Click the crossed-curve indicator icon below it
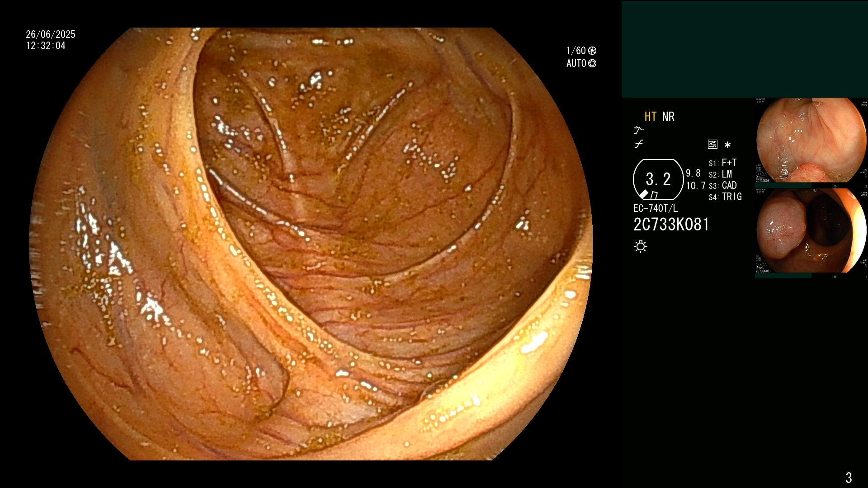 click(639, 144)
